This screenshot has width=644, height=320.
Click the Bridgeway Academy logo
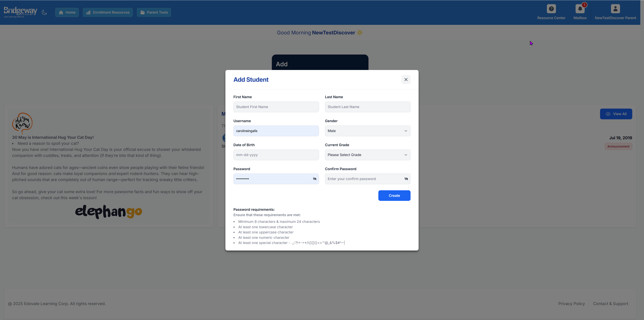pyautogui.click(x=20, y=12)
